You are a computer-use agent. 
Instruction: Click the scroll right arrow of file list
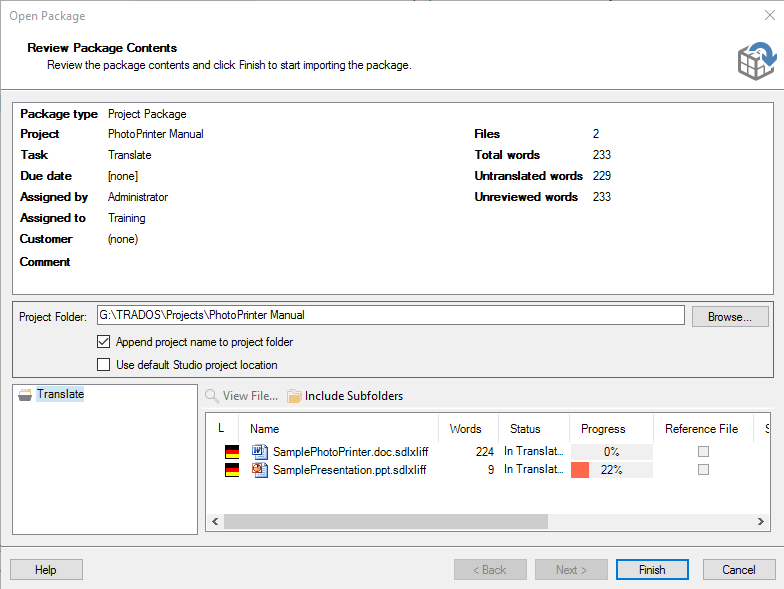coord(760,522)
